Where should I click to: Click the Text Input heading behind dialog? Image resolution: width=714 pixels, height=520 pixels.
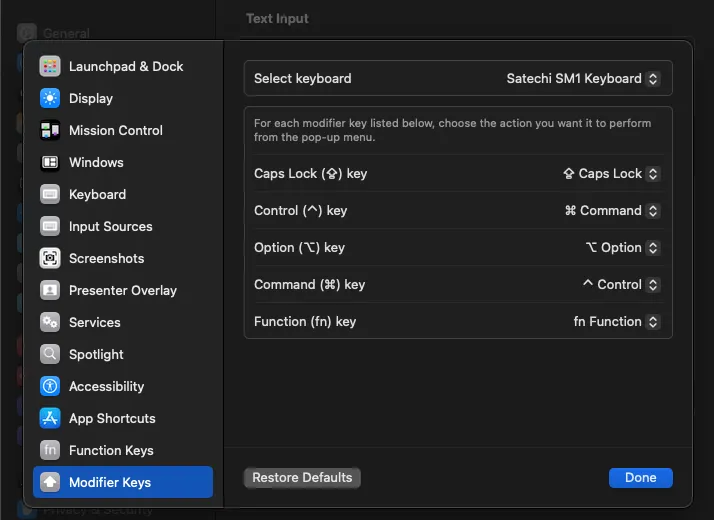[x=277, y=18]
